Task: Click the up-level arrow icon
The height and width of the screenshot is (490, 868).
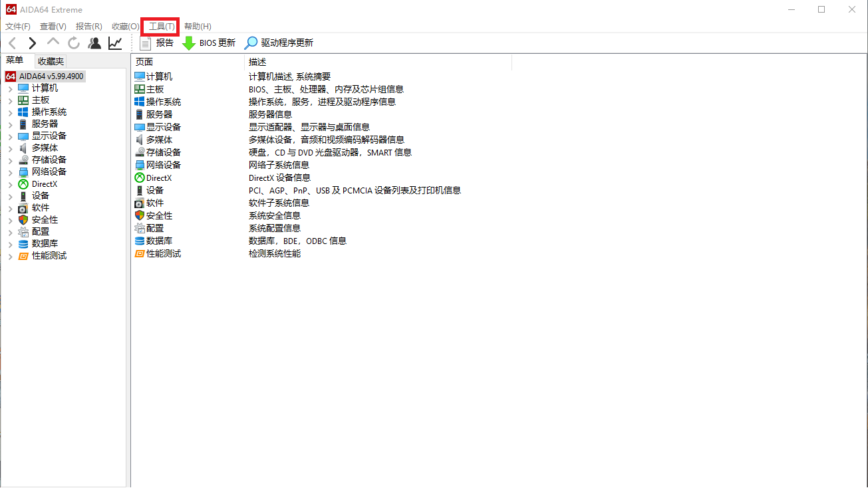Action: point(53,43)
